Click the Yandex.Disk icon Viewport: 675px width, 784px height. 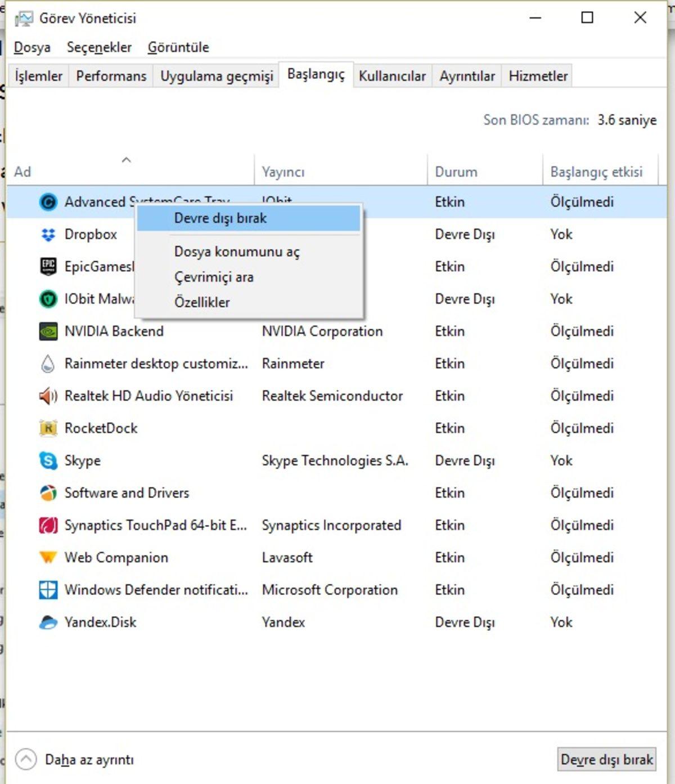click(48, 622)
